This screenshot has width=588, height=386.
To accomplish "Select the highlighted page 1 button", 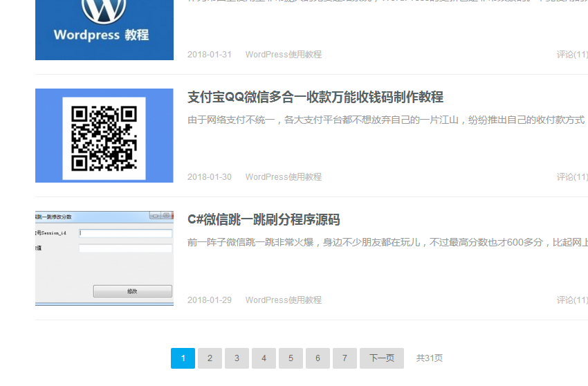I will click(x=183, y=358).
